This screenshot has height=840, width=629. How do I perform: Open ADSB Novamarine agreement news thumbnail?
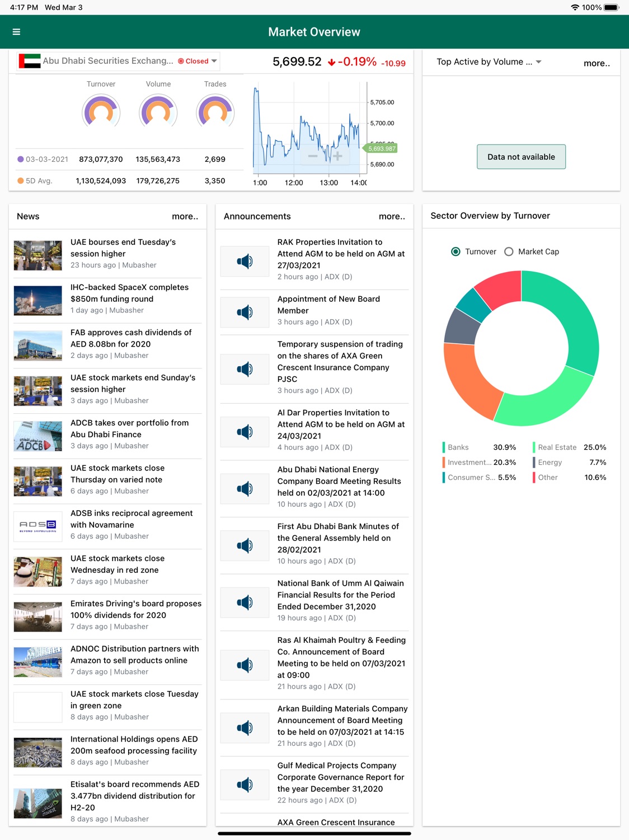tap(38, 526)
